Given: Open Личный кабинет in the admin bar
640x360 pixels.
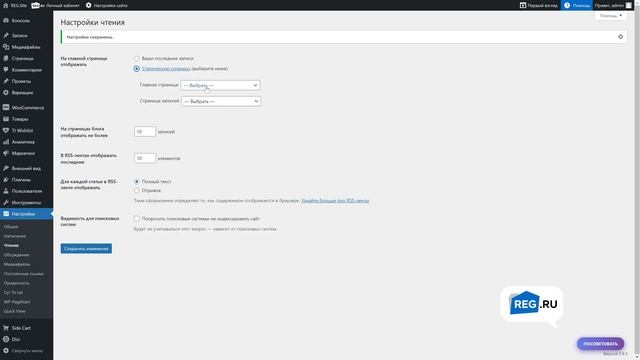Looking at the screenshot, I should click(56, 5).
